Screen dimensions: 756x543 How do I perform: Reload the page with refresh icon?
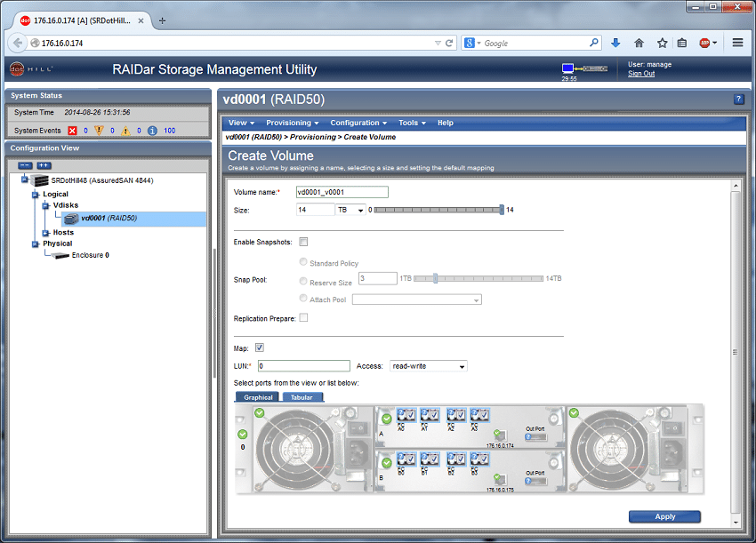[x=449, y=43]
